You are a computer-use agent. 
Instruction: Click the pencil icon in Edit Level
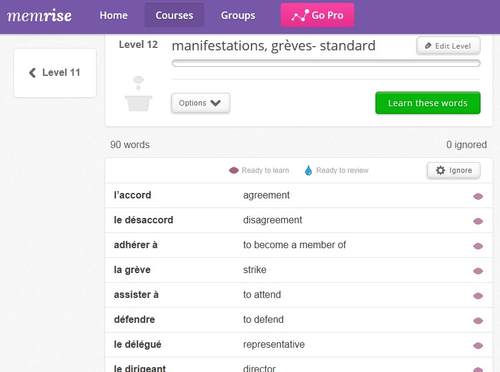pos(428,46)
